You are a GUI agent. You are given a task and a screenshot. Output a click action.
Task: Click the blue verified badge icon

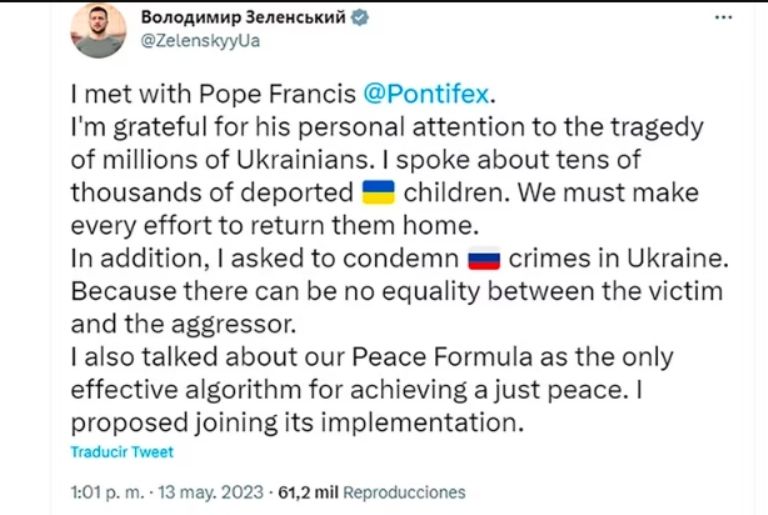359,19
